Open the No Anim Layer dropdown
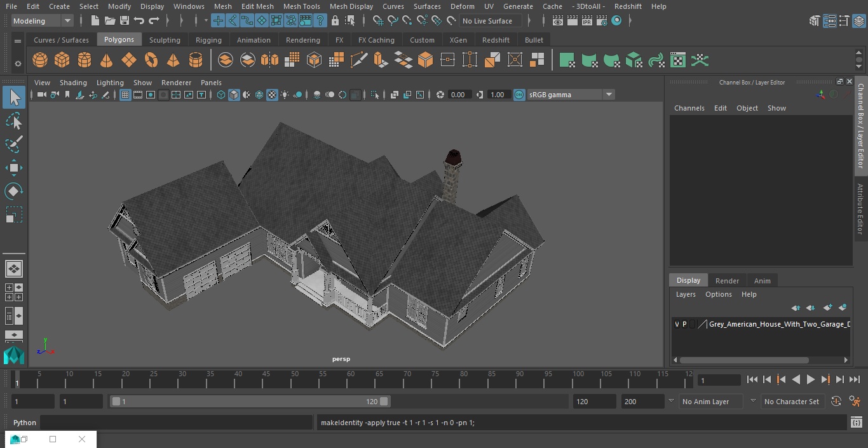Image resolution: width=868 pixels, height=448 pixels. pyautogui.click(x=711, y=402)
